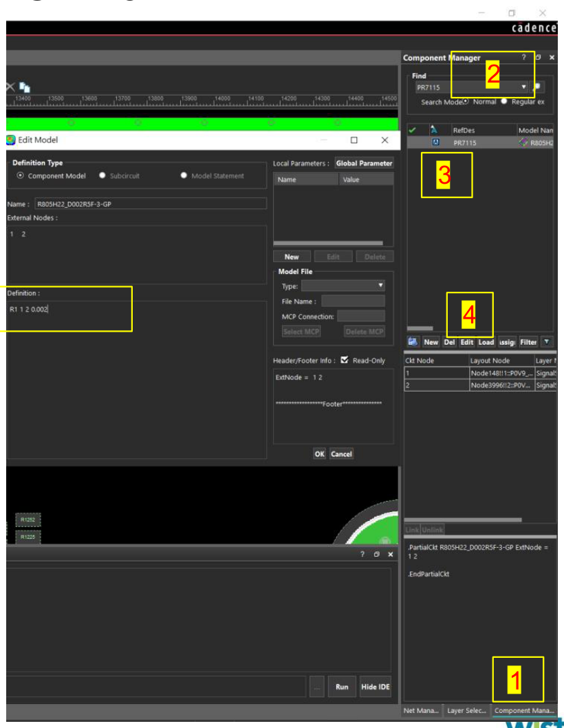Click the model icon in the PR7115 row
Viewport: 564px width, 728px height.
(x=523, y=142)
